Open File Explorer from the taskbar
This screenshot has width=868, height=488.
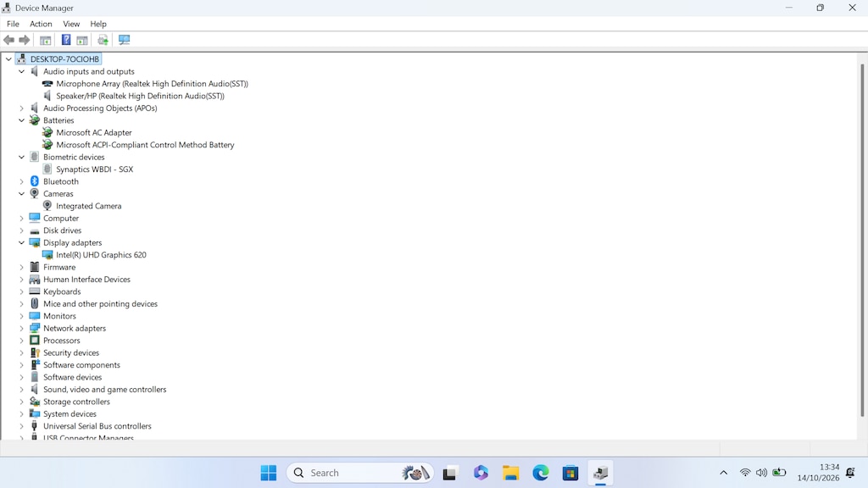pos(510,473)
